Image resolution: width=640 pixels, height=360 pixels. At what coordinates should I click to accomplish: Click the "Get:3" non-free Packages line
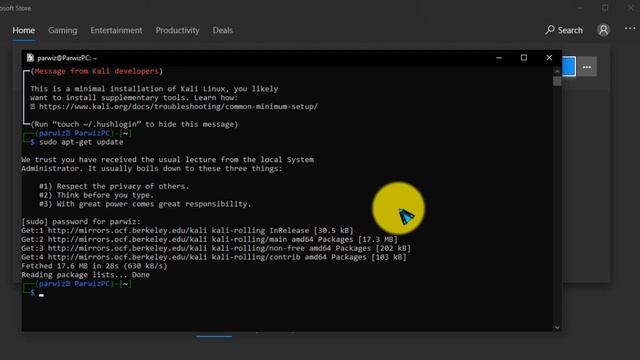[x=216, y=248]
